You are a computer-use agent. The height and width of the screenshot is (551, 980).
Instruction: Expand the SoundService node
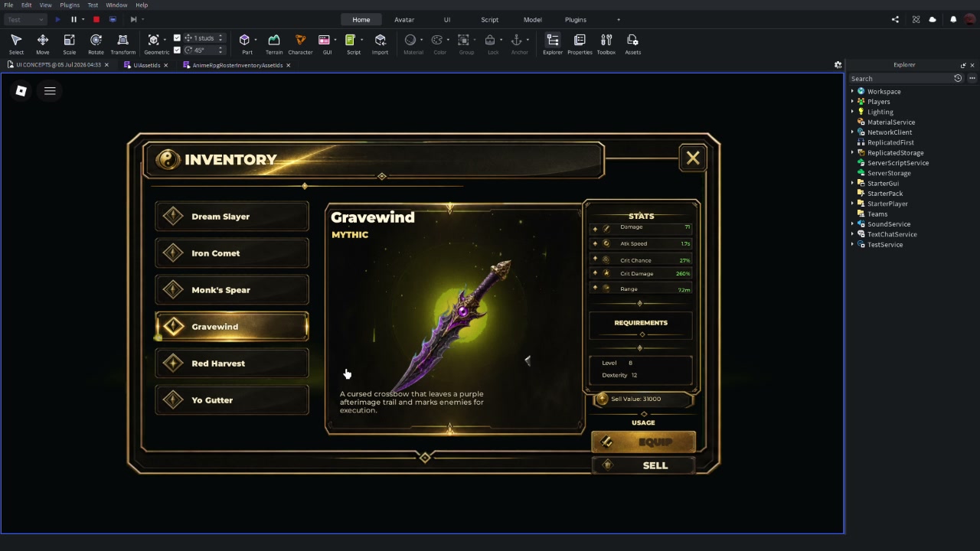(x=852, y=223)
